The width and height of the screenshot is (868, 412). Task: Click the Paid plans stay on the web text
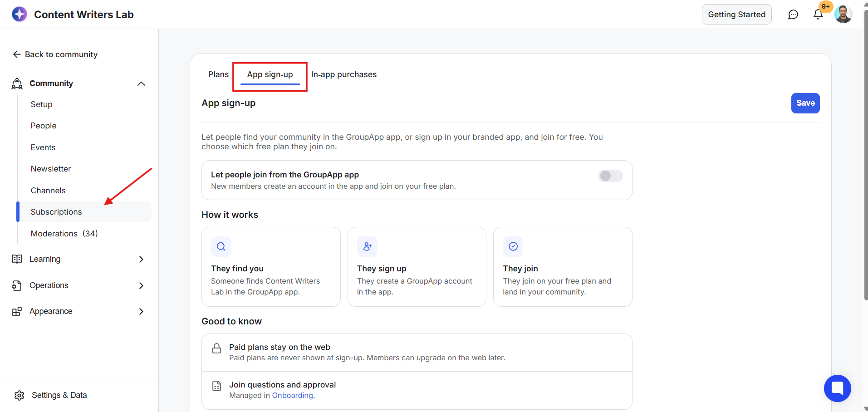point(280,347)
